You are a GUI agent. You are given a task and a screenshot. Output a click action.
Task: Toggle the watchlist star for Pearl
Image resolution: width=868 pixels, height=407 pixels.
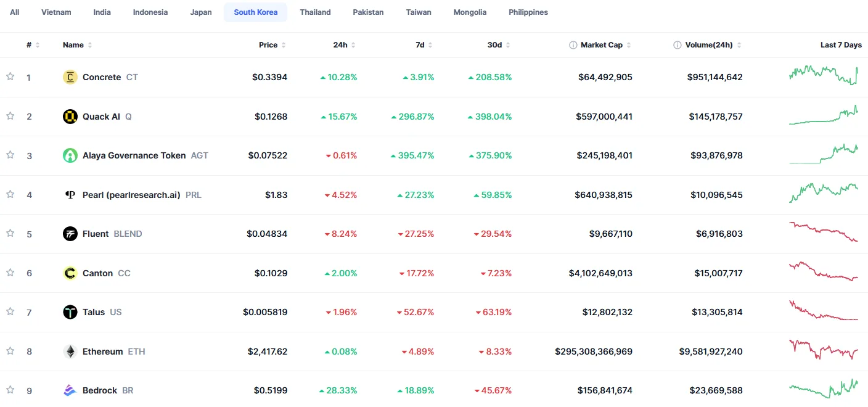[10, 194]
